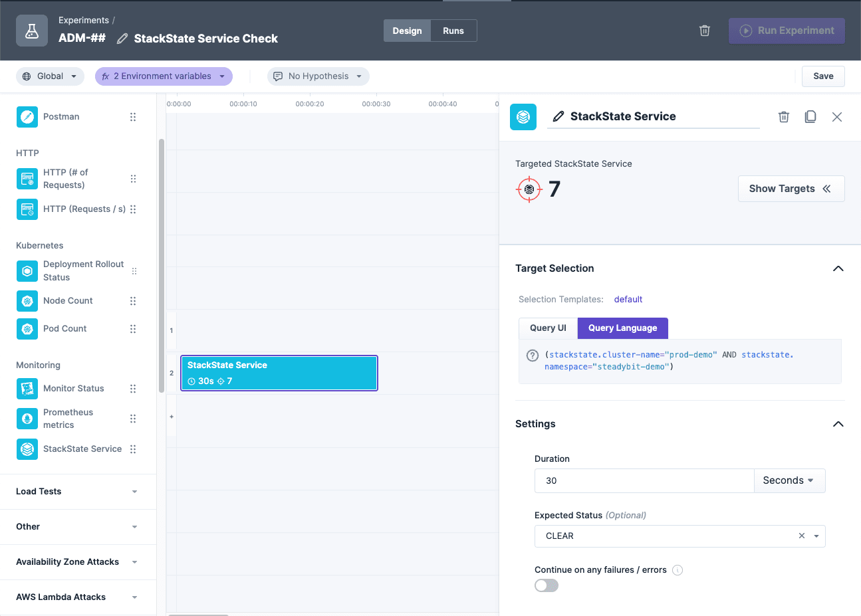The width and height of the screenshot is (861, 616).
Task: Open the HTTP (# of Requests) action
Action: pyautogui.click(x=27, y=178)
